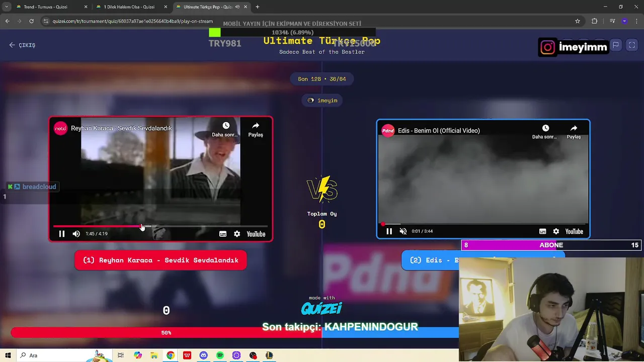Click the imeyim host badge
644x362 pixels.
(322, 101)
